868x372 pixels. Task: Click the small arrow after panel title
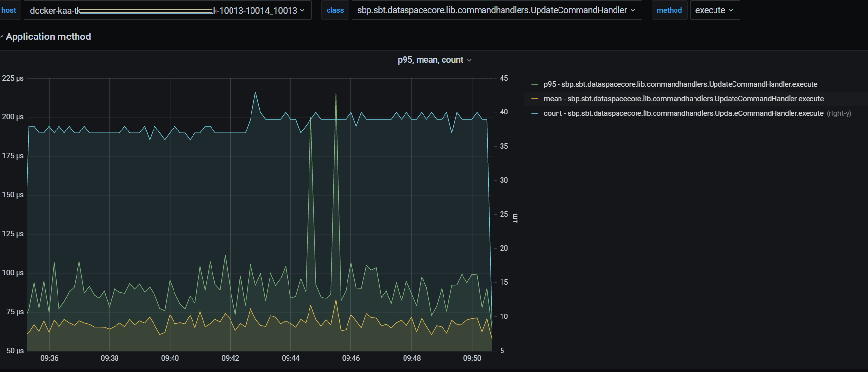(469, 60)
